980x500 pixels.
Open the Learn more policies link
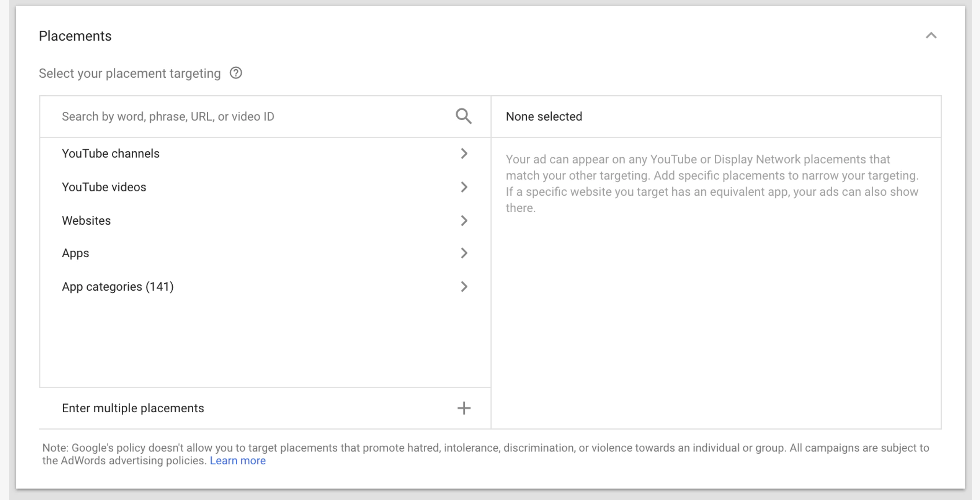(237, 461)
